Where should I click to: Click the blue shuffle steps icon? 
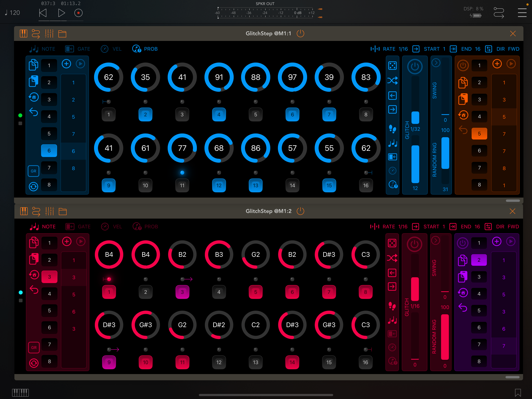pos(392,80)
